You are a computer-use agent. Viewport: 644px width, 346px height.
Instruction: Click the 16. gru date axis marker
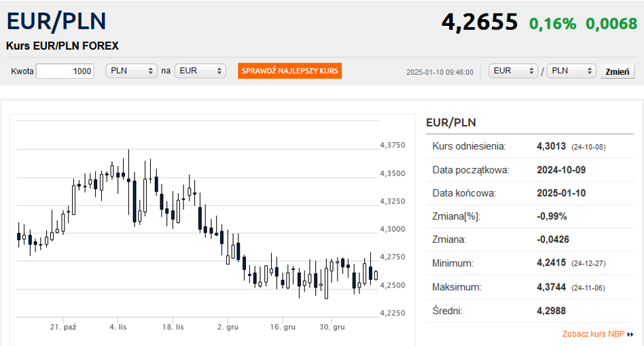tap(283, 327)
